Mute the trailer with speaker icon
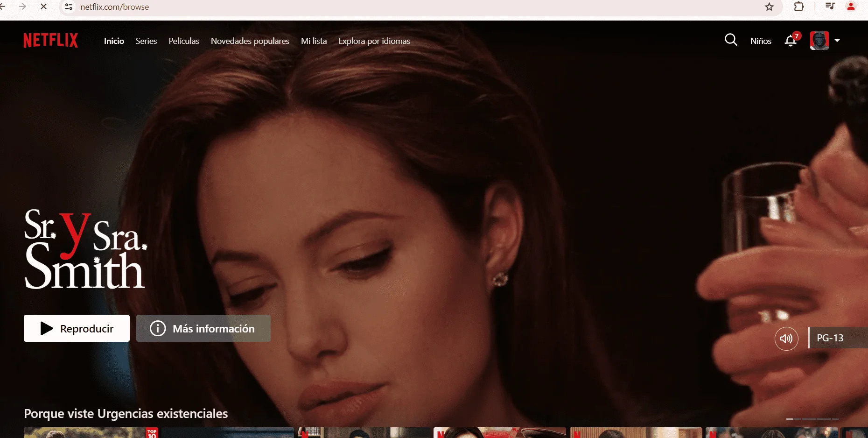The height and width of the screenshot is (438, 868). pyautogui.click(x=786, y=338)
